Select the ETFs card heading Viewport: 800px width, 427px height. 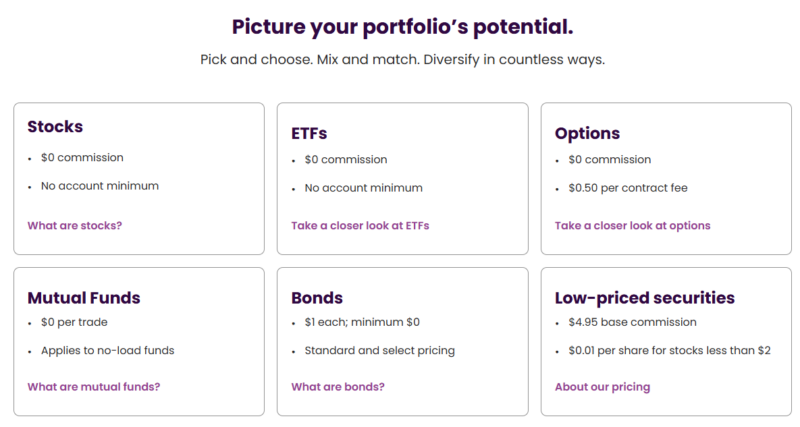309,133
